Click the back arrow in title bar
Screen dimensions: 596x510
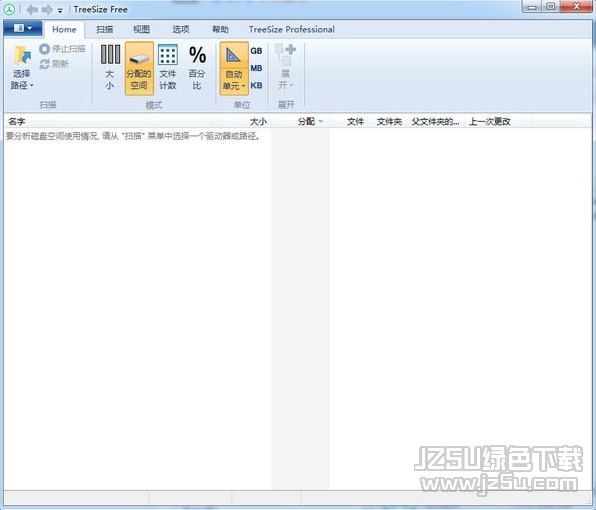click(x=32, y=10)
